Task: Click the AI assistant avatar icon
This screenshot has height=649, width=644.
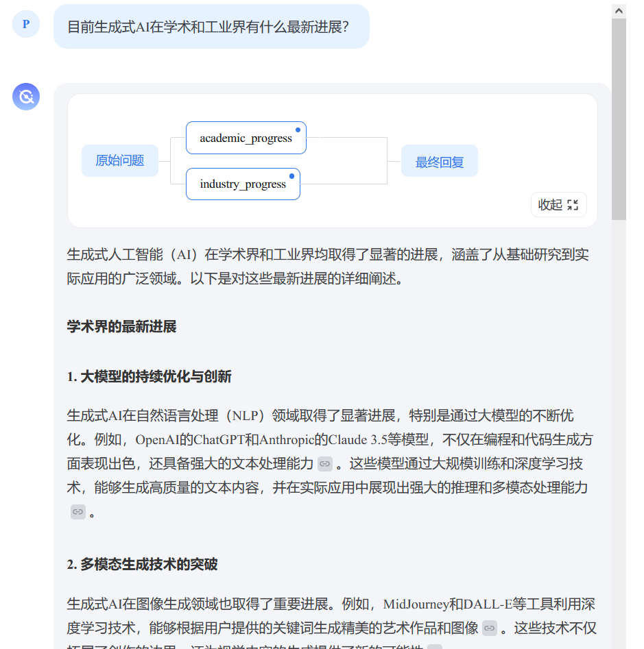Action: click(25, 97)
